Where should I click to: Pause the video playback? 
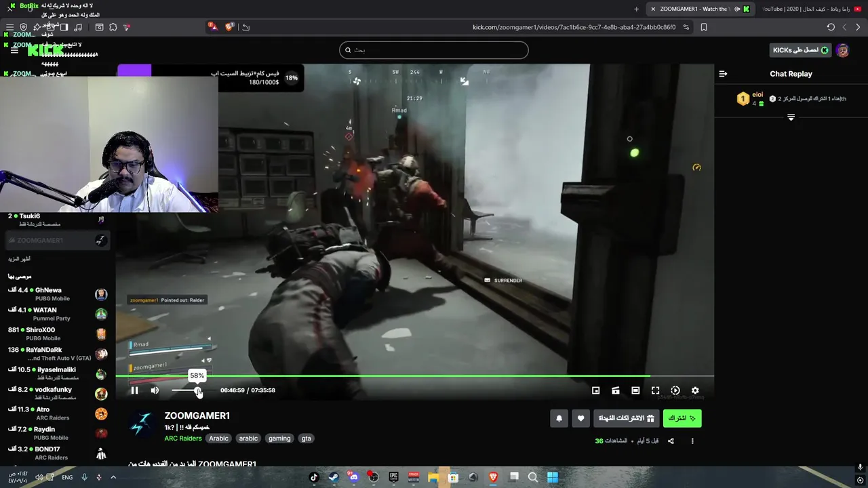point(134,390)
